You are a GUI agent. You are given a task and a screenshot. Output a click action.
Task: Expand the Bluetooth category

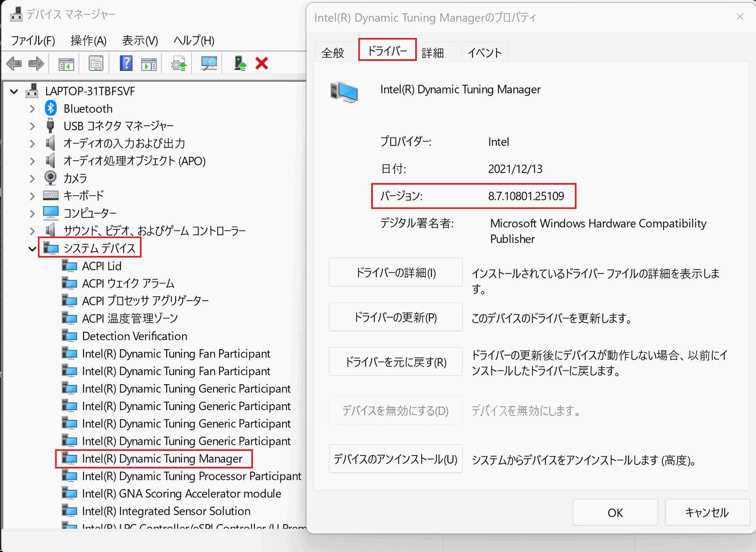click(32, 109)
